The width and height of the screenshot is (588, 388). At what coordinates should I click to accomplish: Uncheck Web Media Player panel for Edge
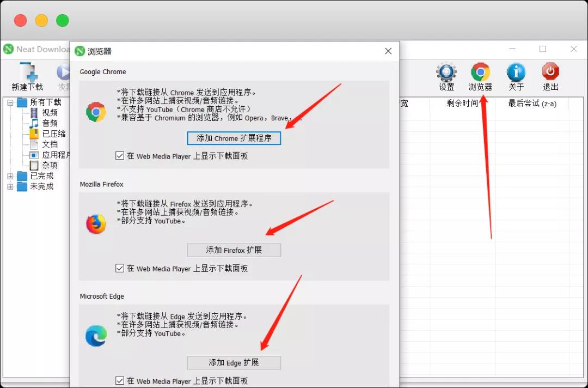click(120, 380)
